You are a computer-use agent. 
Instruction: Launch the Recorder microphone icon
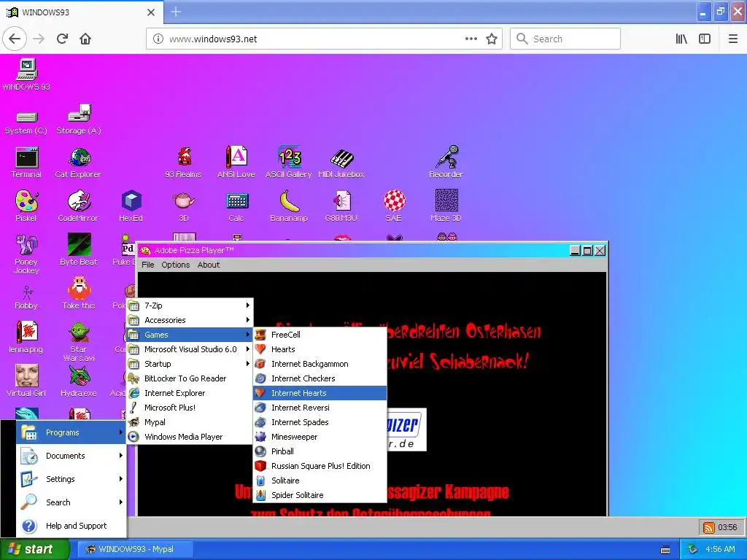pos(446,162)
